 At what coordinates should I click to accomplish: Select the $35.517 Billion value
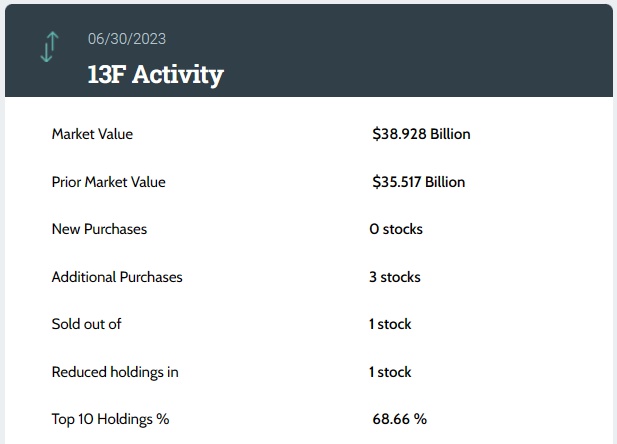pyautogui.click(x=418, y=182)
